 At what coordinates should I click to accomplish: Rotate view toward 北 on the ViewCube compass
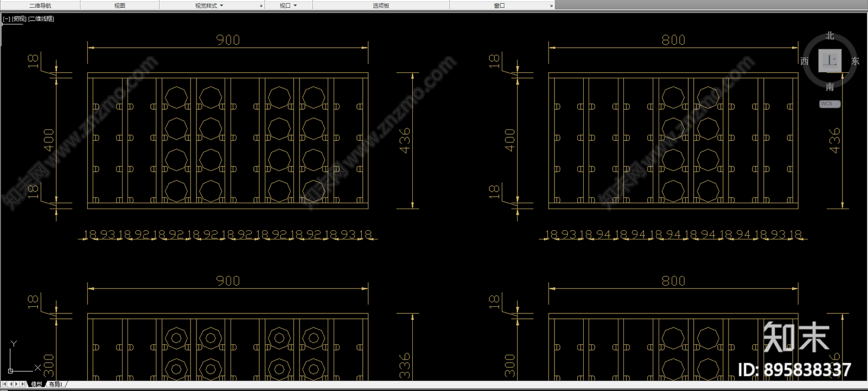coord(830,36)
